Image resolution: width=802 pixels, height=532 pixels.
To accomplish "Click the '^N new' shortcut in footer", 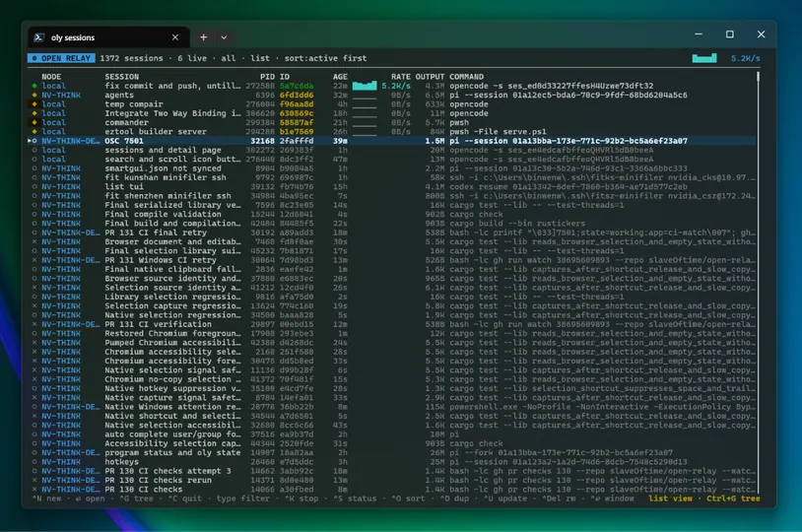I will click(x=46, y=499).
